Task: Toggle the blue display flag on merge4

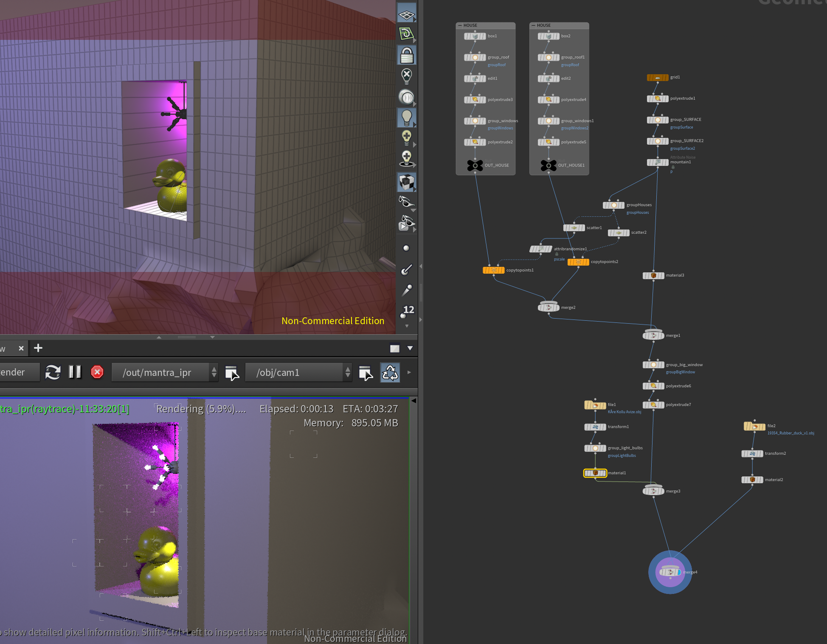Action: [679, 572]
